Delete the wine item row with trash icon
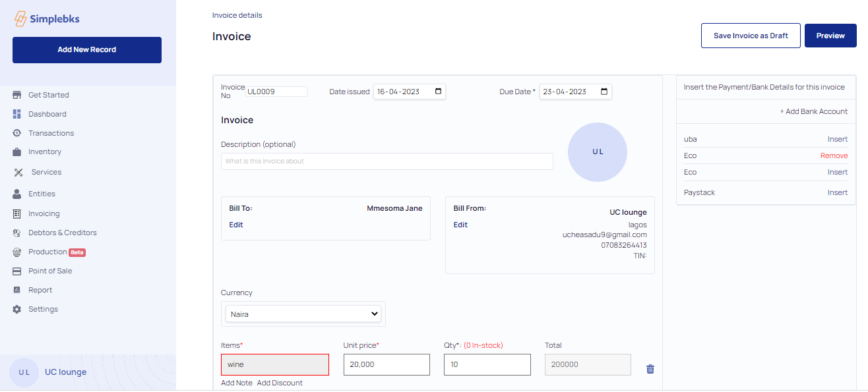Image resolution: width=868 pixels, height=392 pixels. (x=650, y=369)
